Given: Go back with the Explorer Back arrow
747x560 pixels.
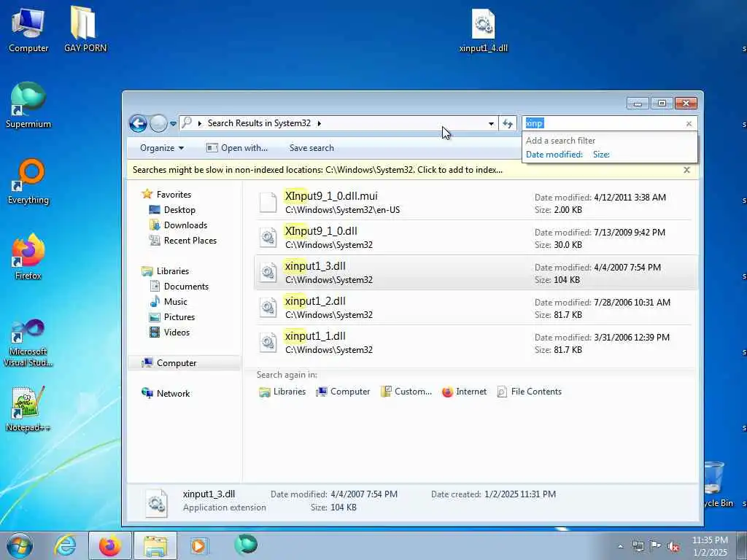Looking at the screenshot, I should click(x=138, y=124).
